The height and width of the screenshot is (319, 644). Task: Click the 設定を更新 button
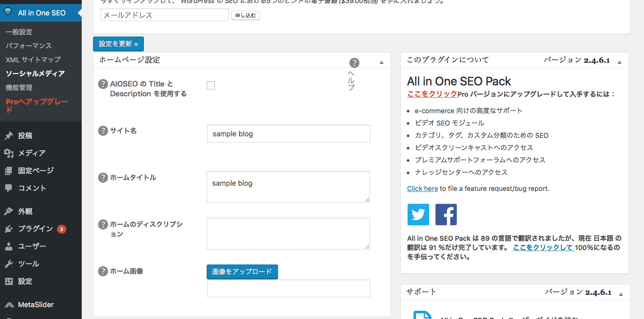point(118,44)
